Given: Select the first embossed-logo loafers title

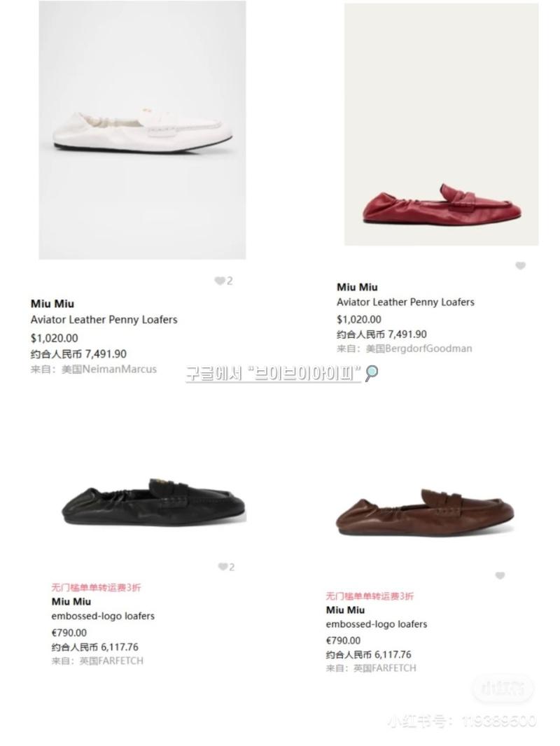Looking at the screenshot, I should click(103, 616).
